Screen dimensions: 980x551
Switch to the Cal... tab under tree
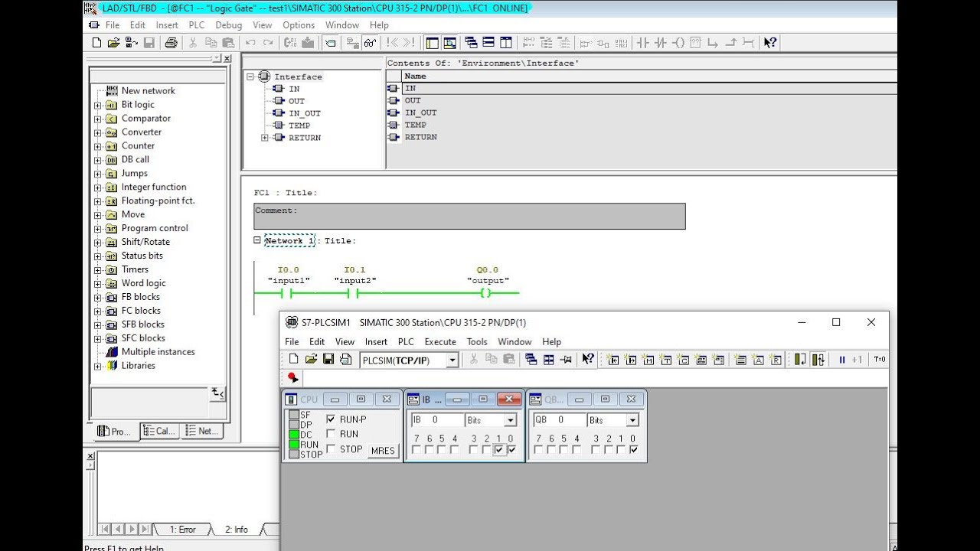click(159, 431)
